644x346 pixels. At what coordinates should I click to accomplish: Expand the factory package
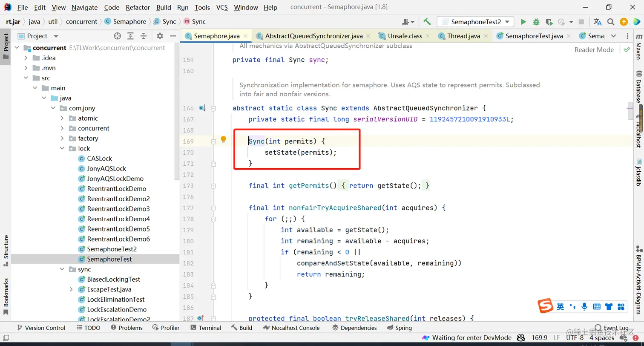click(x=62, y=138)
